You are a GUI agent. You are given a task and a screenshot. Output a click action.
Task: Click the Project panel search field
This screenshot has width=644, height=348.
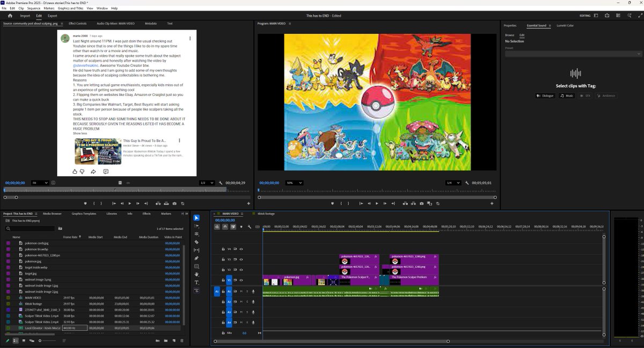pyautogui.click(x=30, y=228)
